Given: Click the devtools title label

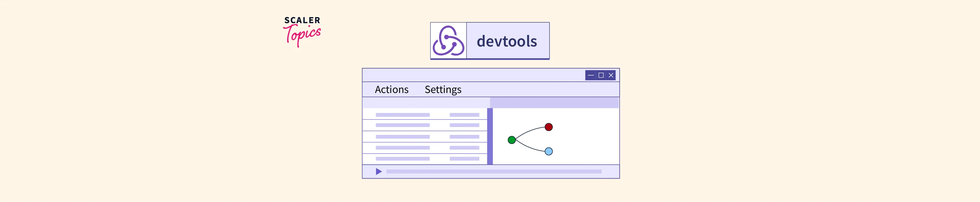Looking at the screenshot, I should [x=507, y=41].
